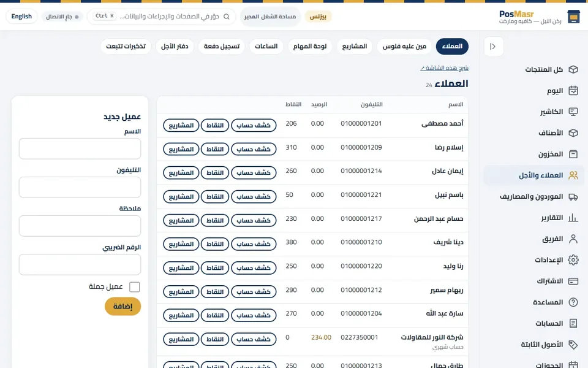Screen dimensions: 588x368
Task: Open النقاط for إسلام رضا
Action: click(215, 149)
